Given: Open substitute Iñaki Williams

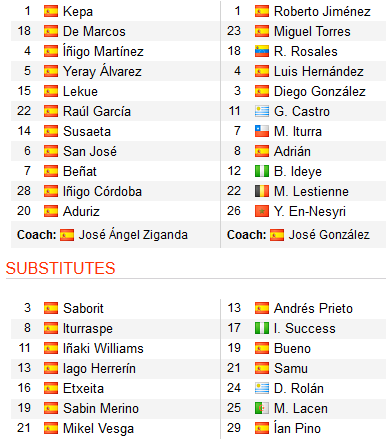Looking at the screenshot, I should 103,348.
